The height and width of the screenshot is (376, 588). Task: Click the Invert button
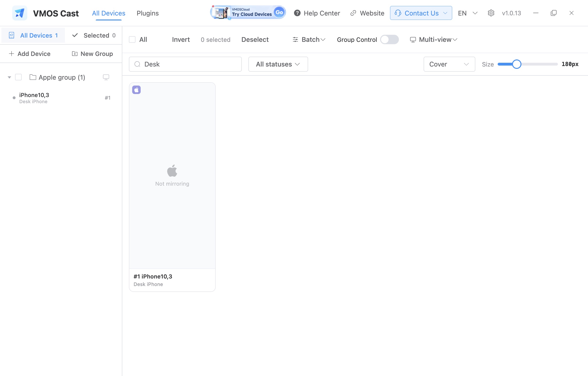click(x=181, y=39)
